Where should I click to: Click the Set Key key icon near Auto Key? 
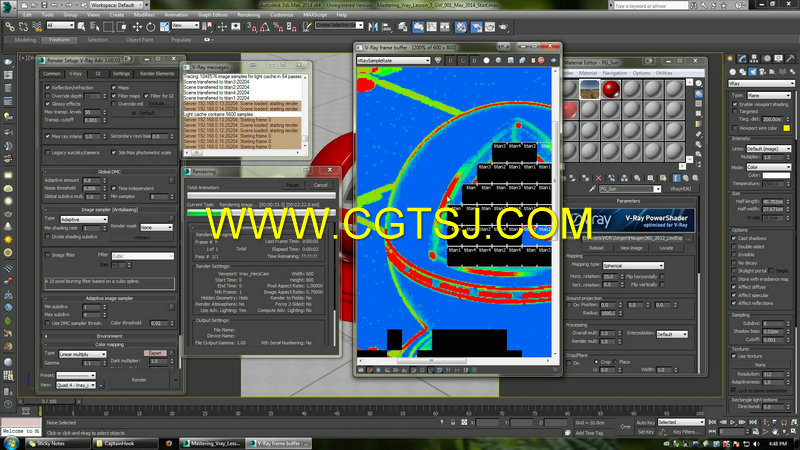click(625, 427)
